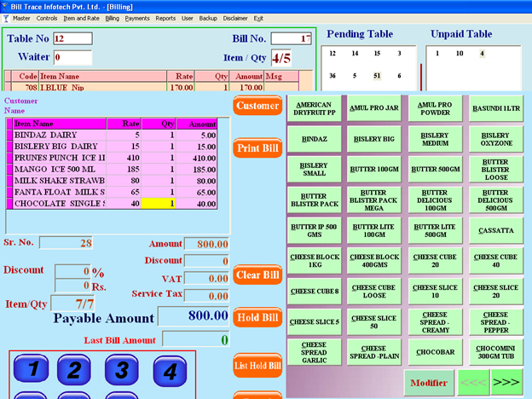Open the Payments menu
The height and width of the screenshot is (399, 532).
tap(136, 18)
